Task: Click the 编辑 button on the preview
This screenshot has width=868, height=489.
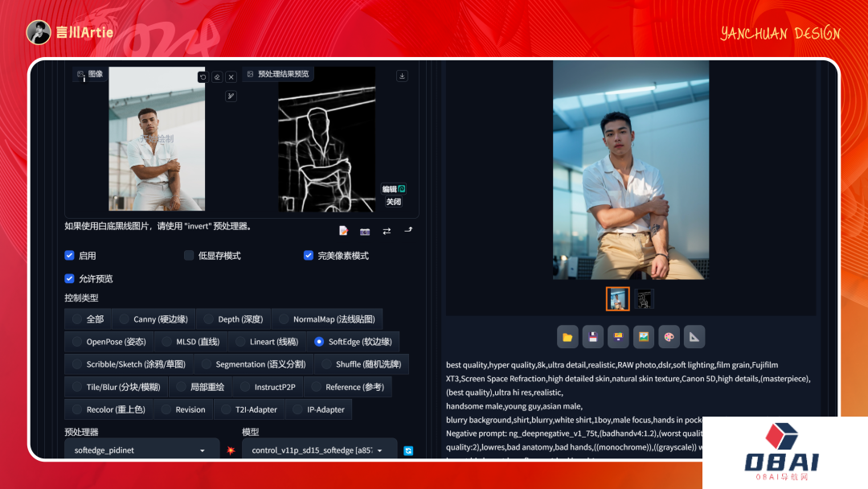Action: (394, 189)
